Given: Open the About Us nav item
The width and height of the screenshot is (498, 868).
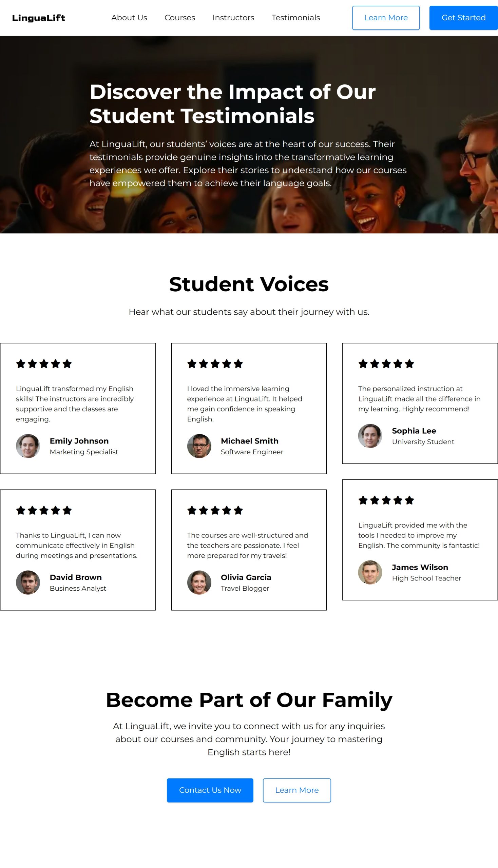Looking at the screenshot, I should pos(129,18).
